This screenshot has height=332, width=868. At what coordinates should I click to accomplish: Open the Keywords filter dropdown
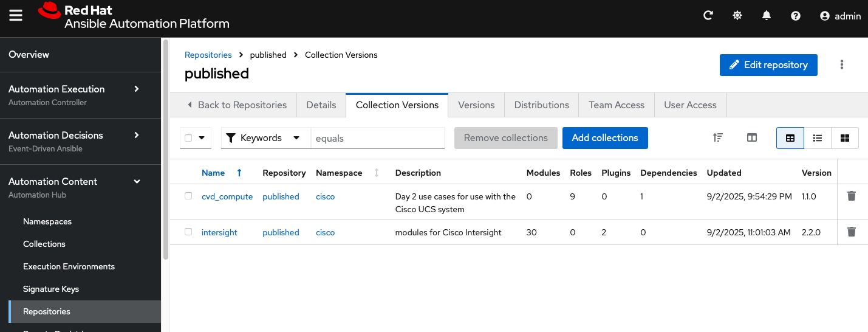click(266, 138)
